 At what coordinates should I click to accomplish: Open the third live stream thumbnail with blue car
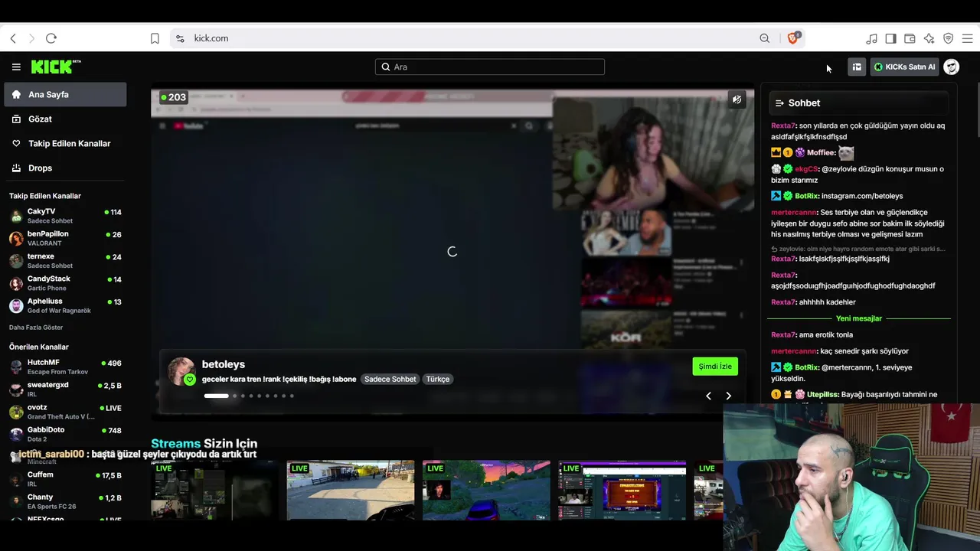coord(486,491)
